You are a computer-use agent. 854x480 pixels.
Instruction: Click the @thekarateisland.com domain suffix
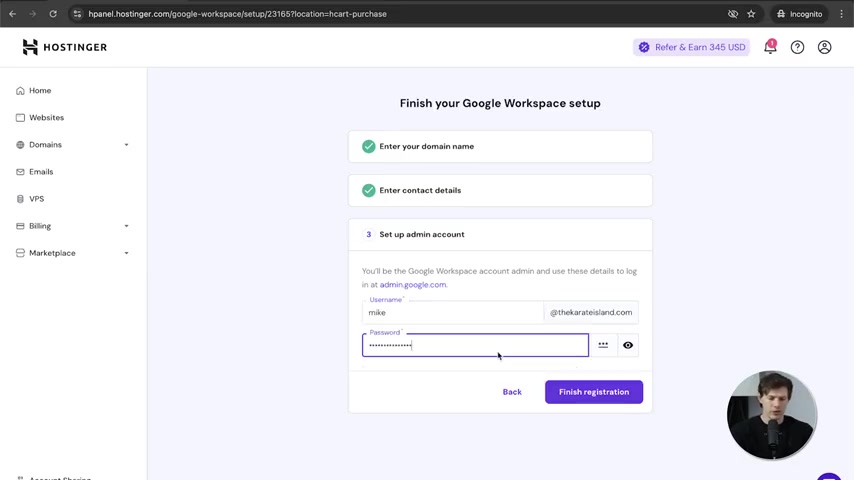[x=591, y=313]
